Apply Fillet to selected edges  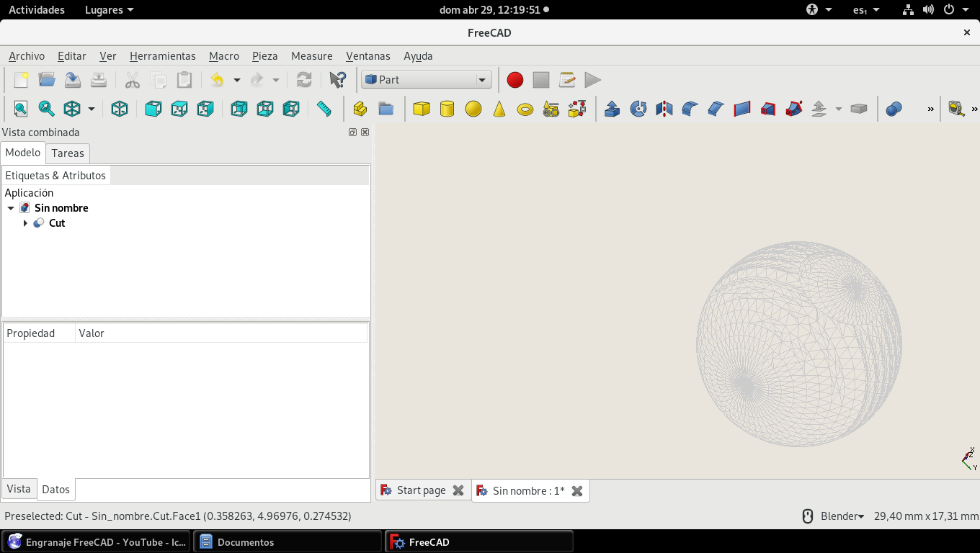point(690,109)
